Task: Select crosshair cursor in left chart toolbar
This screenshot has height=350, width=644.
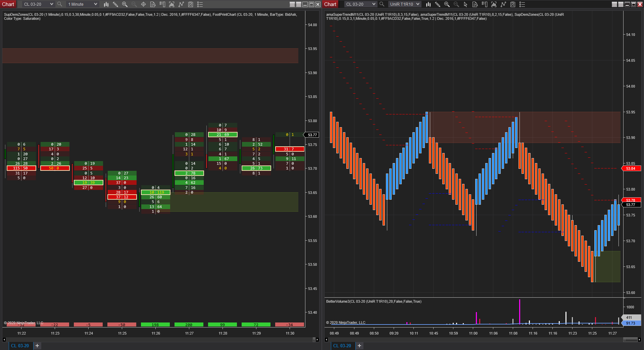Action: tap(143, 4)
